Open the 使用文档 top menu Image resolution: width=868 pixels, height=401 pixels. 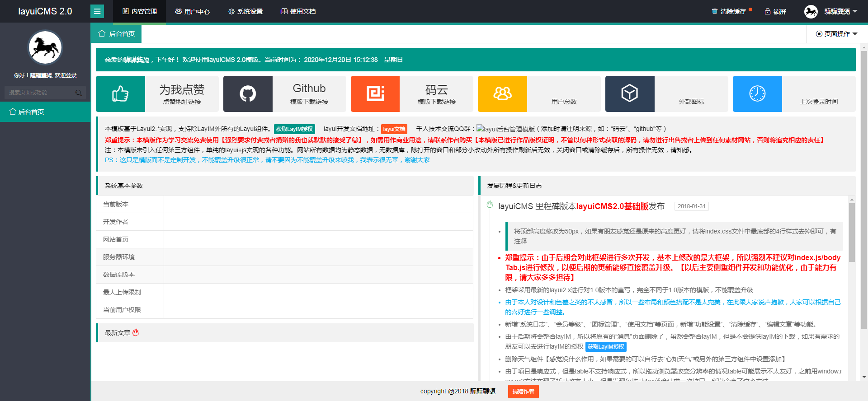click(298, 11)
